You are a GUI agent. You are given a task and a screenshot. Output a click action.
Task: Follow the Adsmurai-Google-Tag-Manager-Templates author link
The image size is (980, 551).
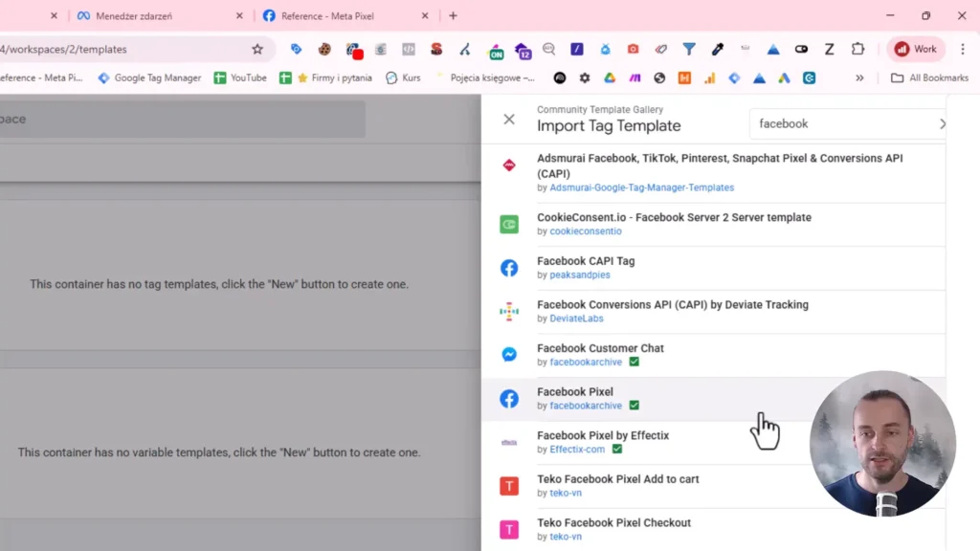(641, 187)
